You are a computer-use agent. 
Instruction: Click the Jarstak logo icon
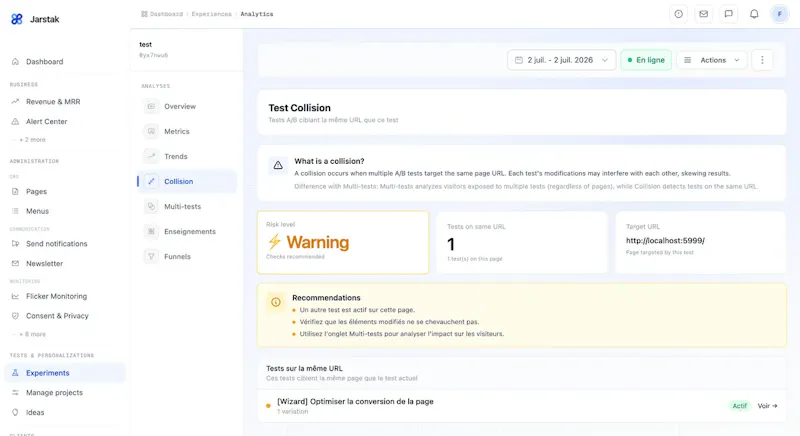click(17, 19)
